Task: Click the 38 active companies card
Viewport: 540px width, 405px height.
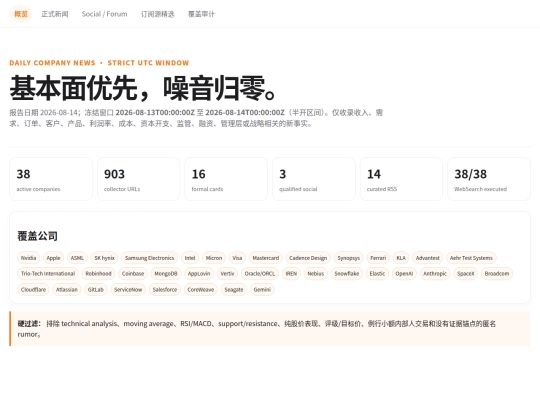Action: click(51, 179)
